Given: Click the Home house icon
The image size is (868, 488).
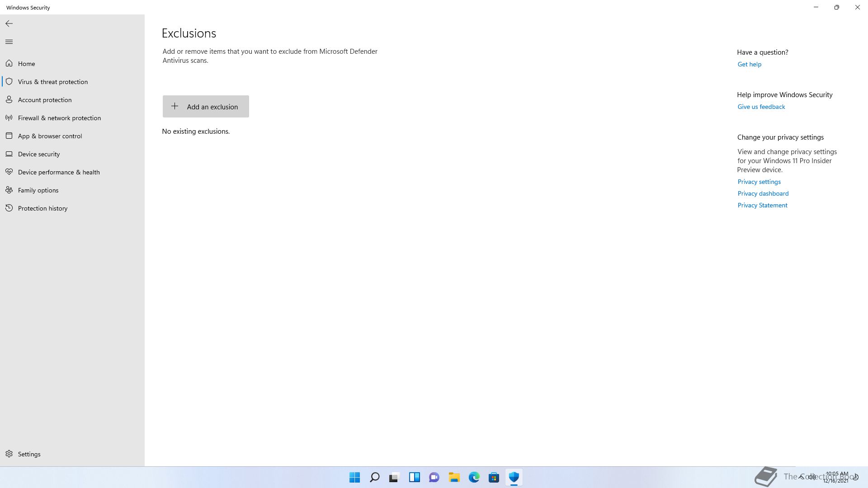Looking at the screenshot, I should pos(9,63).
